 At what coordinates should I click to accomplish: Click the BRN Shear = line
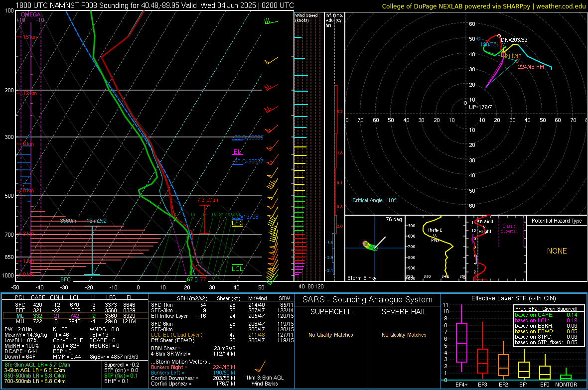[193, 348]
